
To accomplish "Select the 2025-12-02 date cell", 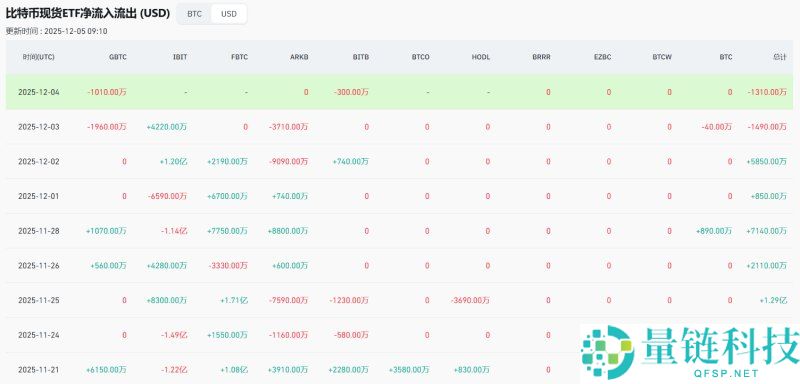I will 39,161.
